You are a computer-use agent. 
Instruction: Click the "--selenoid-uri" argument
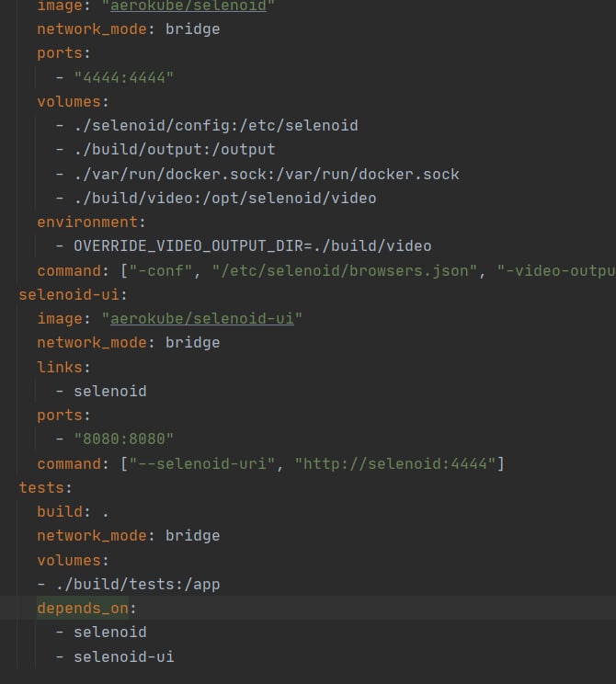(202, 463)
